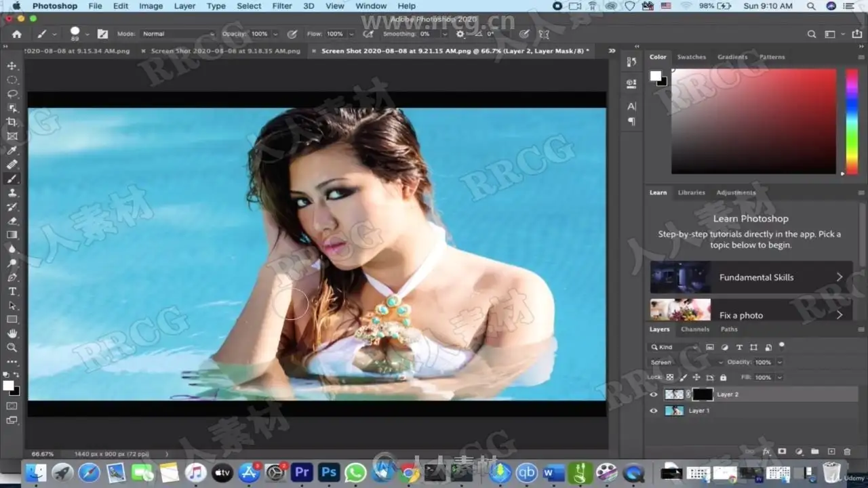The height and width of the screenshot is (488, 868).
Task: Select the Pen tool
Action: click(12, 277)
